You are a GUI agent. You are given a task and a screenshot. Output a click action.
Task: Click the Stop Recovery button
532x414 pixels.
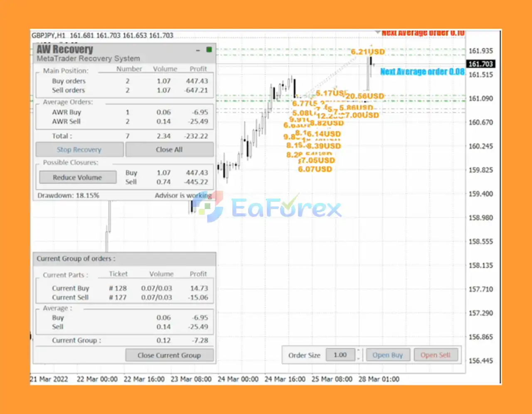79,149
